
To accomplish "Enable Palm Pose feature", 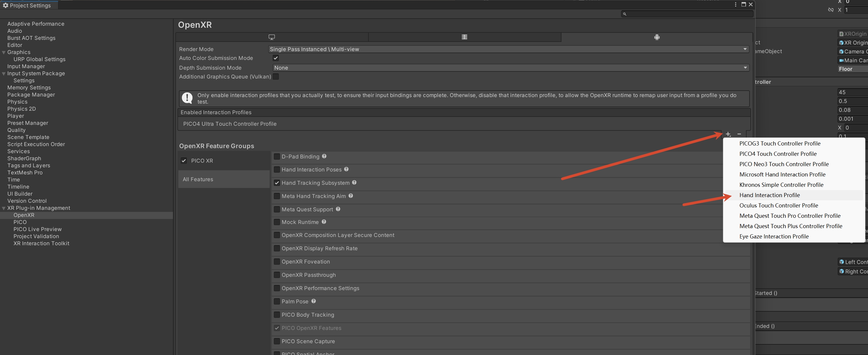I will tap(277, 301).
